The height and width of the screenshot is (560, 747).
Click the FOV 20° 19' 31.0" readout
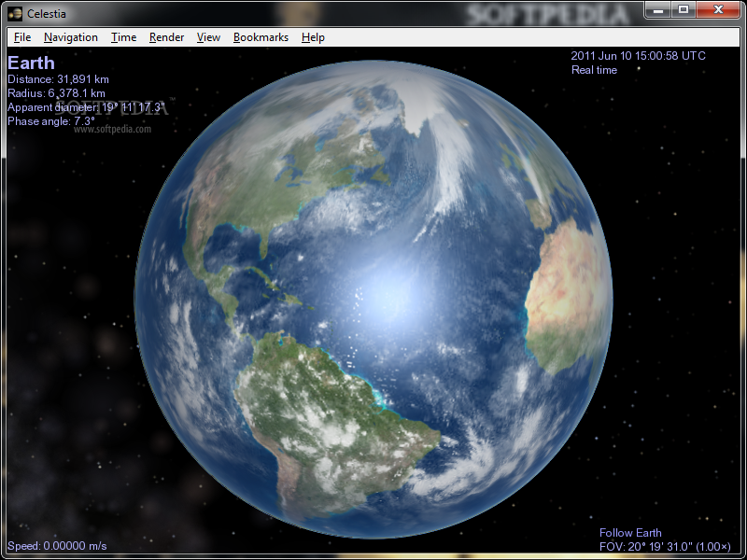pos(665,547)
